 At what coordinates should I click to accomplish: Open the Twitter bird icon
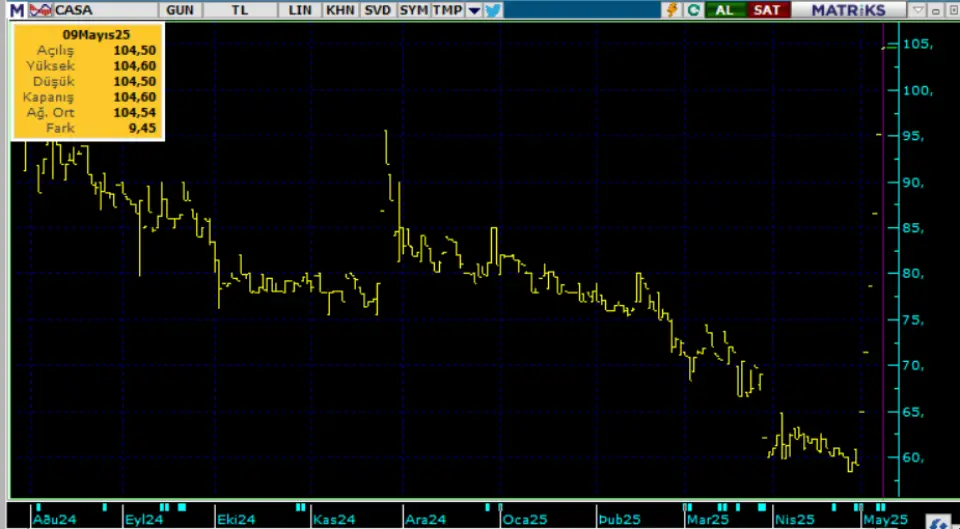click(x=493, y=10)
